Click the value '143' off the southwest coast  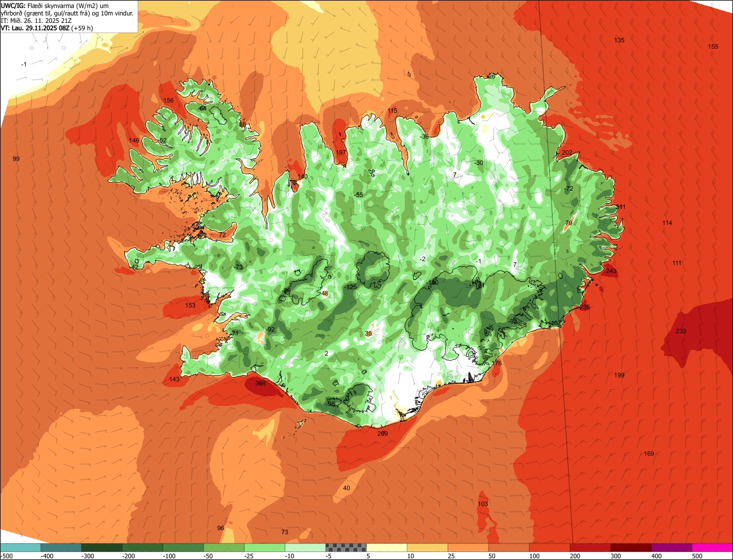coord(175,380)
